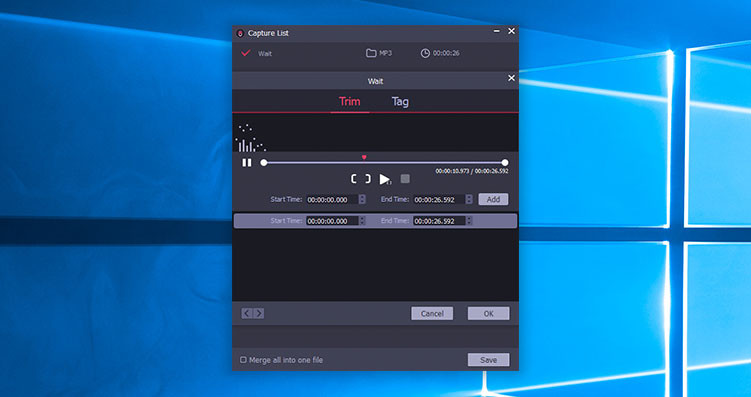Click the right trim handle on timeline
751x397 pixels.
(x=505, y=163)
